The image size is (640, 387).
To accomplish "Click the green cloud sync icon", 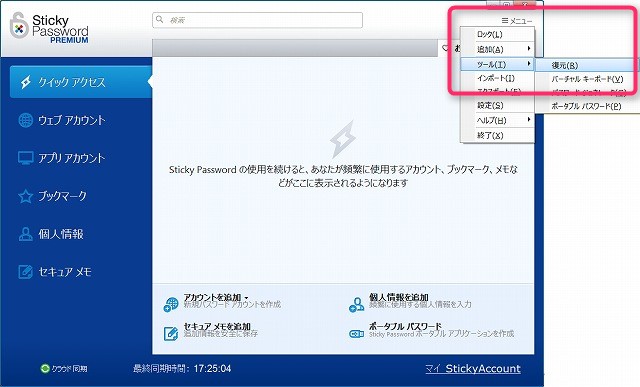I will pyautogui.click(x=45, y=369).
